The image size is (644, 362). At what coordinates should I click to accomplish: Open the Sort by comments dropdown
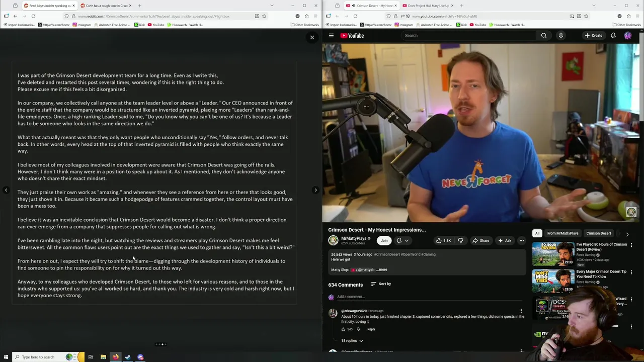pyautogui.click(x=381, y=284)
